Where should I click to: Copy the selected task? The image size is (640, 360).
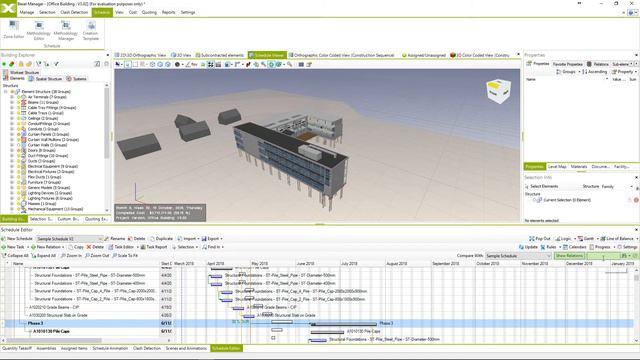(76, 247)
